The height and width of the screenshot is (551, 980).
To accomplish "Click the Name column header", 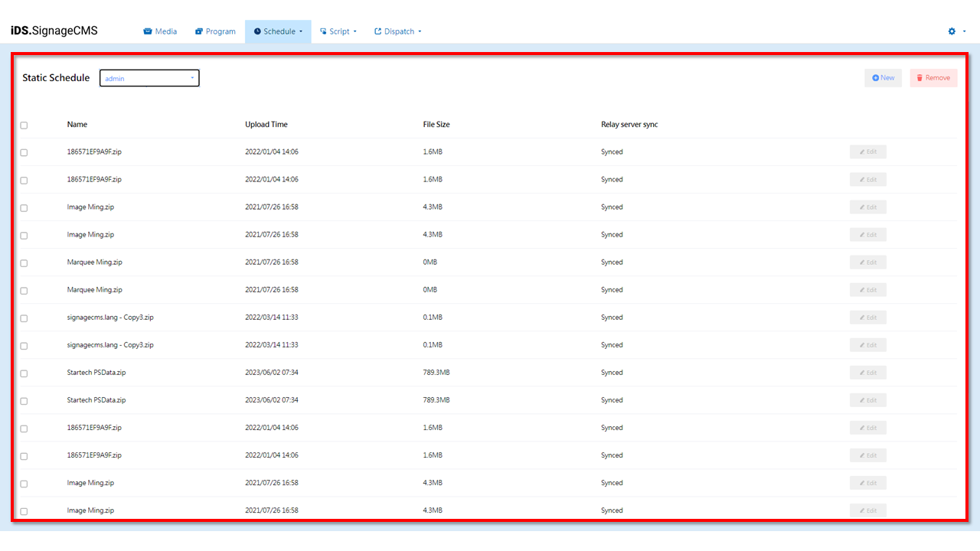I will (77, 125).
